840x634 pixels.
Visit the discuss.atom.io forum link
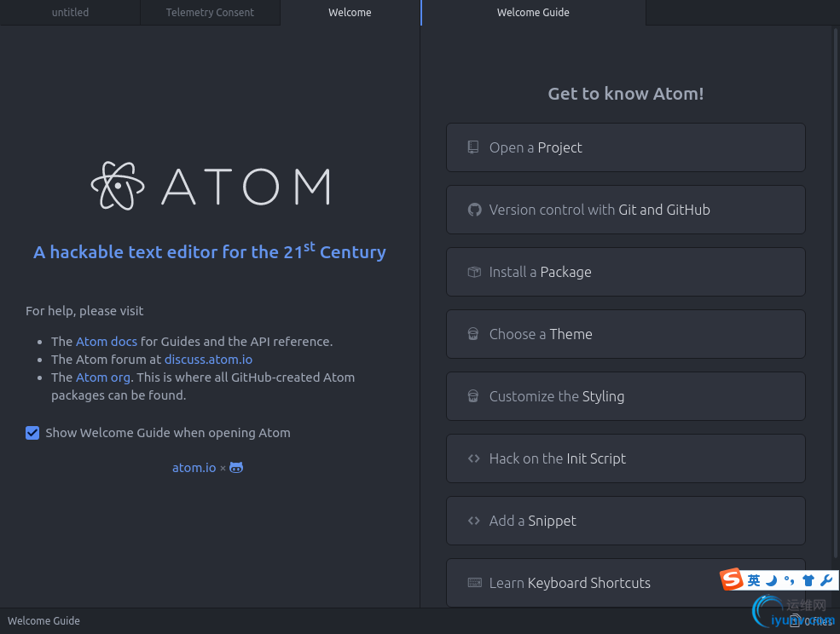coord(208,360)
